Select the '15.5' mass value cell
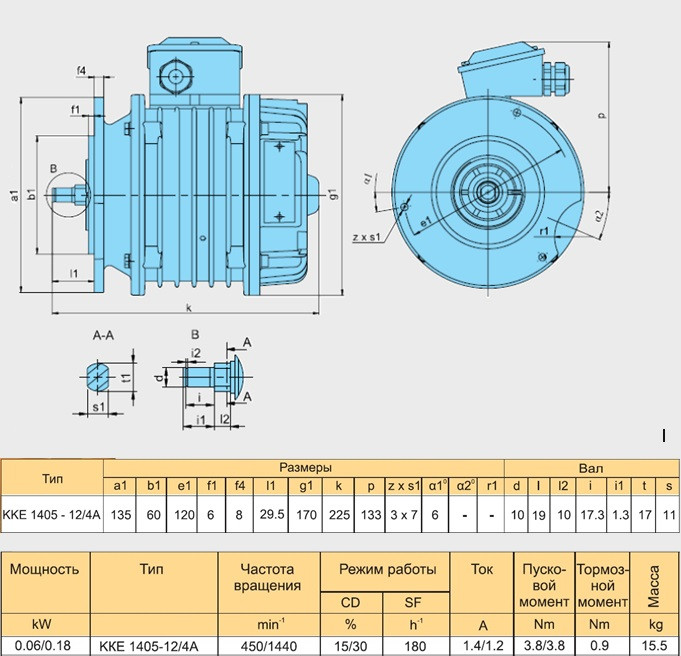 point(654,646)
